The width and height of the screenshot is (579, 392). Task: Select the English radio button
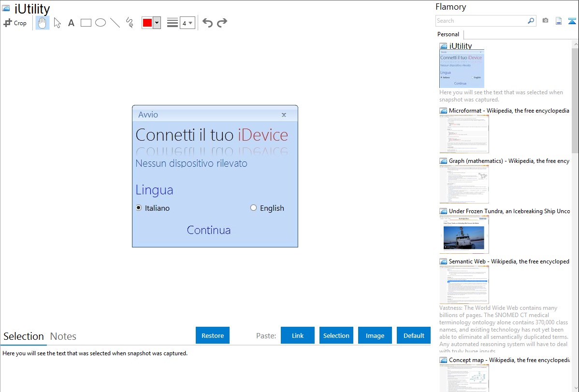point(253,208)
